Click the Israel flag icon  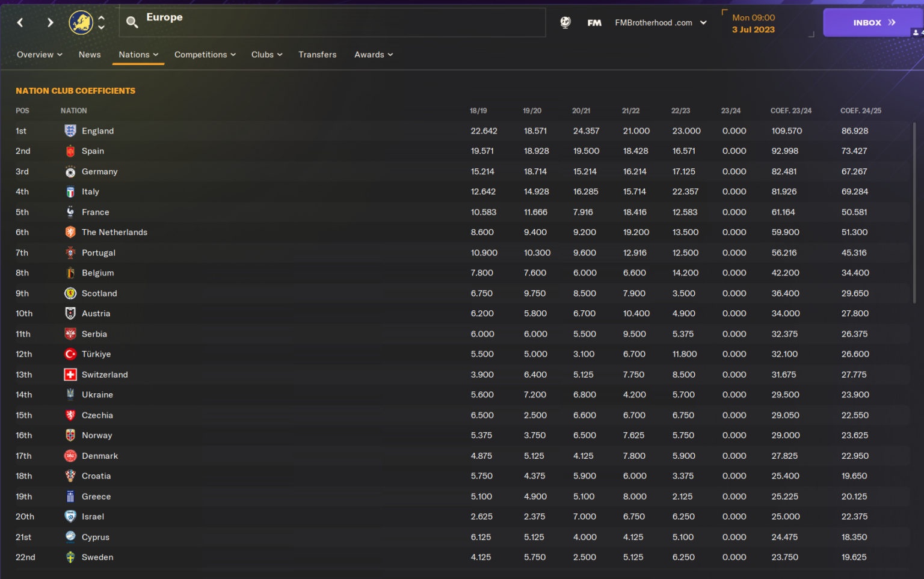point(70,516)
